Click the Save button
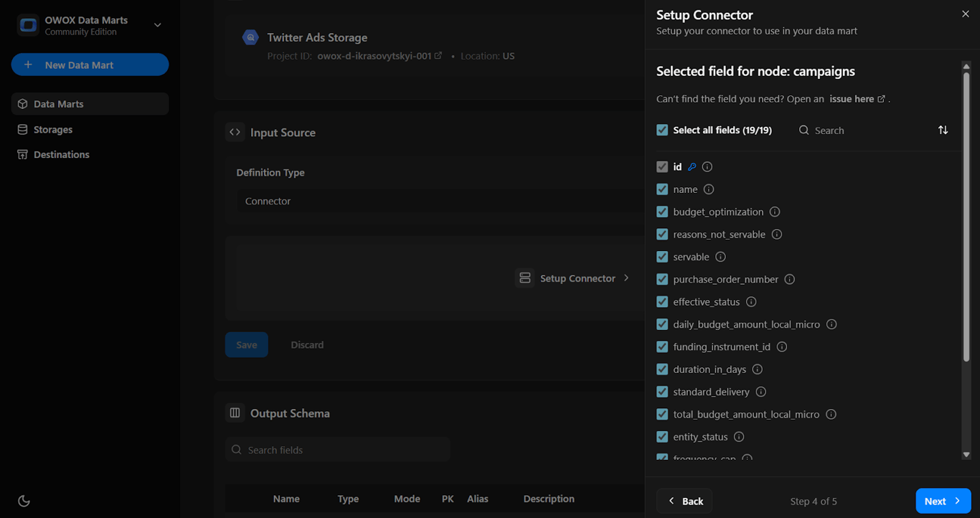 (x=246, y=344)
